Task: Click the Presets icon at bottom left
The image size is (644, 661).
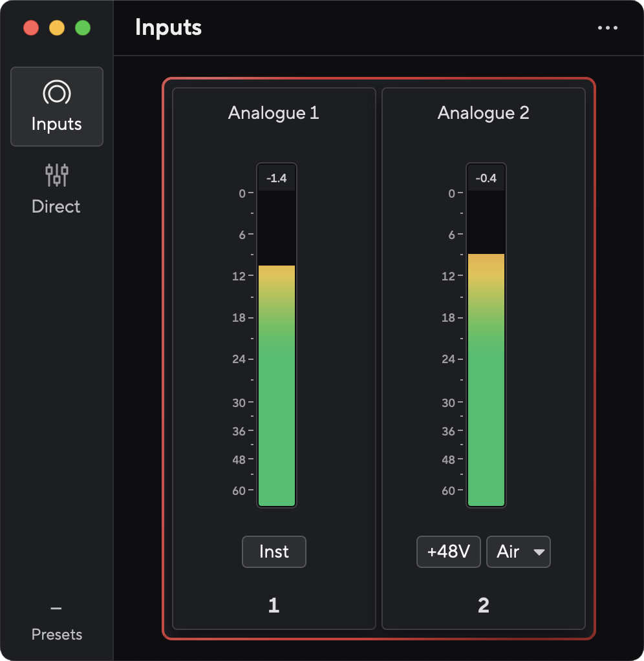Action: tap(56, 607)
